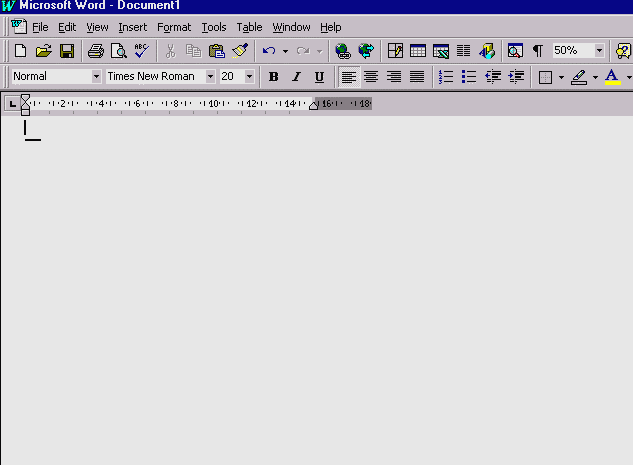Print the document using printer icon
633x465 pixels.
tap(95, 50)
